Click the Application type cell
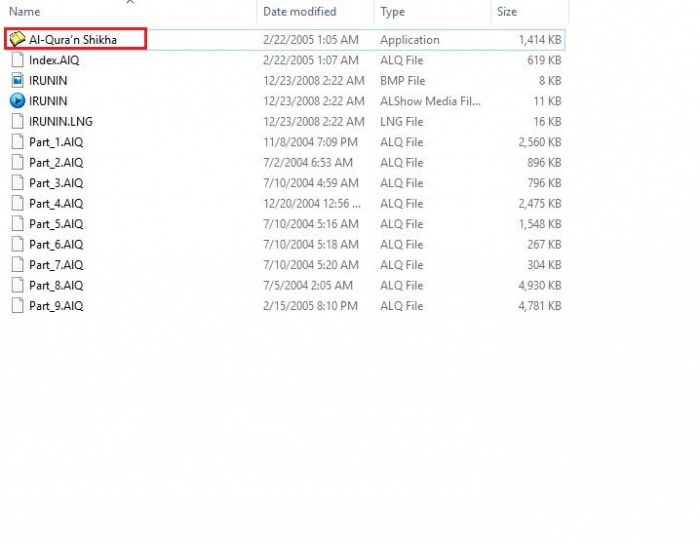This screenshot has height=543, width=700. [410, 40]
